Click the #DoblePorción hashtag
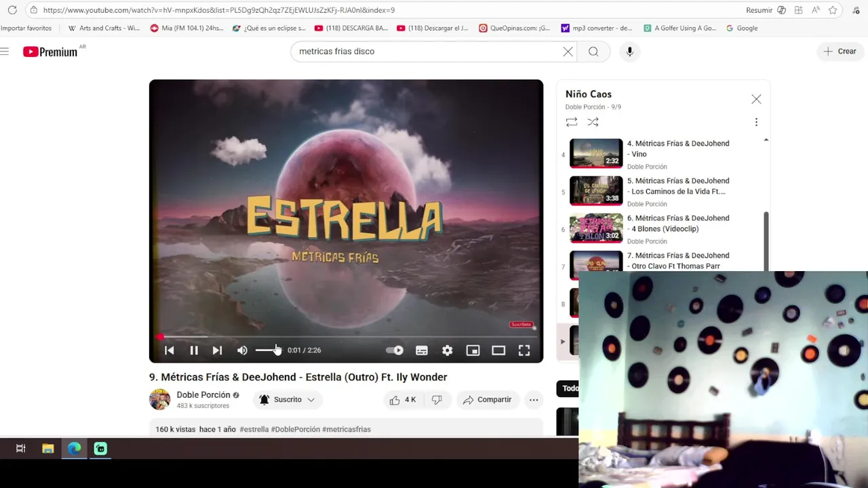Viewport: 868px width, 488px height. coord(296,429)
